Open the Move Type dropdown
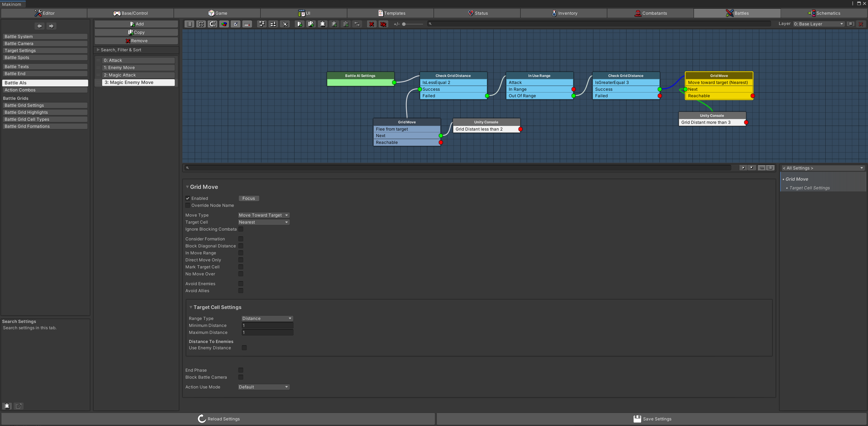868x426 pixels. click(263, 215)
